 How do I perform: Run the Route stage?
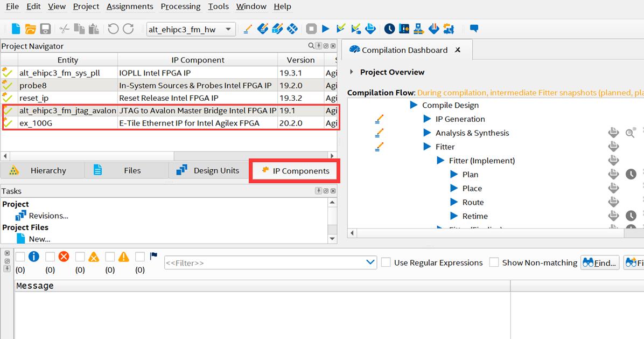pyautogui.click(x=454, y=202)
